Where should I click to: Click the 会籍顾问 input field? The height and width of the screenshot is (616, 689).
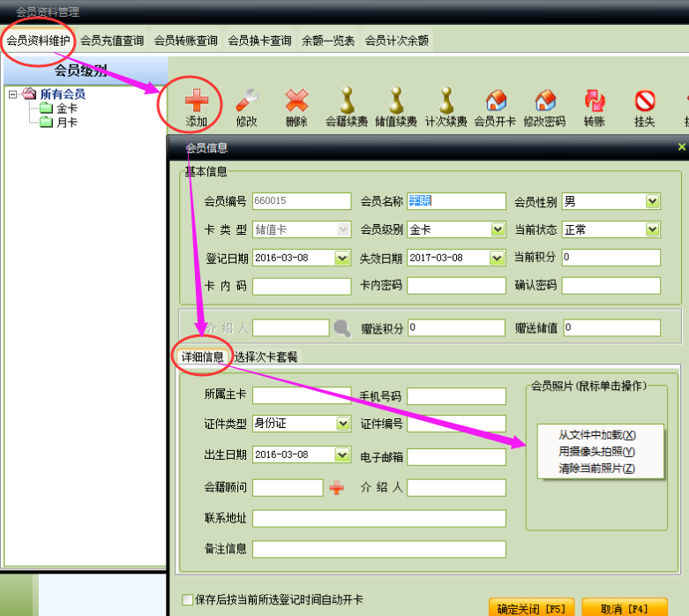coord(288,488)
